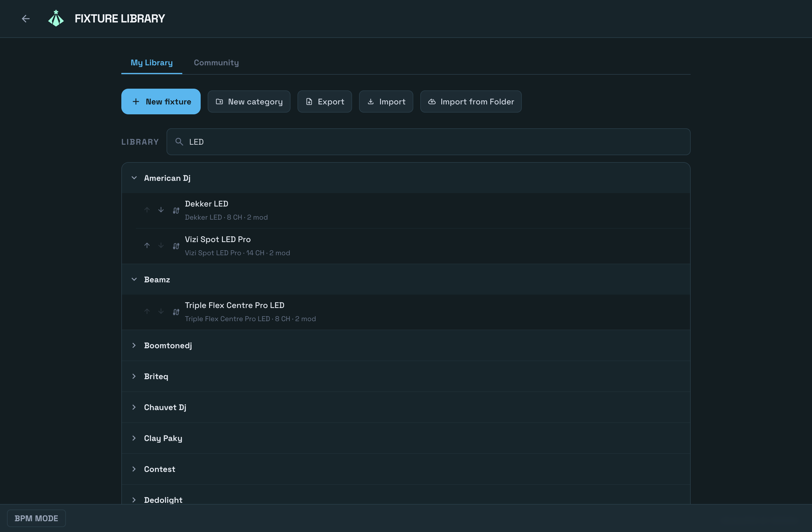Toggle BPM MODE button
The image size is (812, 532).
pos(36,518)
